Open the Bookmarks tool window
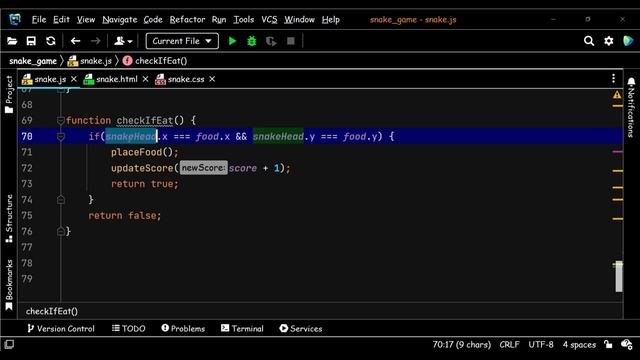This screenshot has height=360, width=640. 9,285
